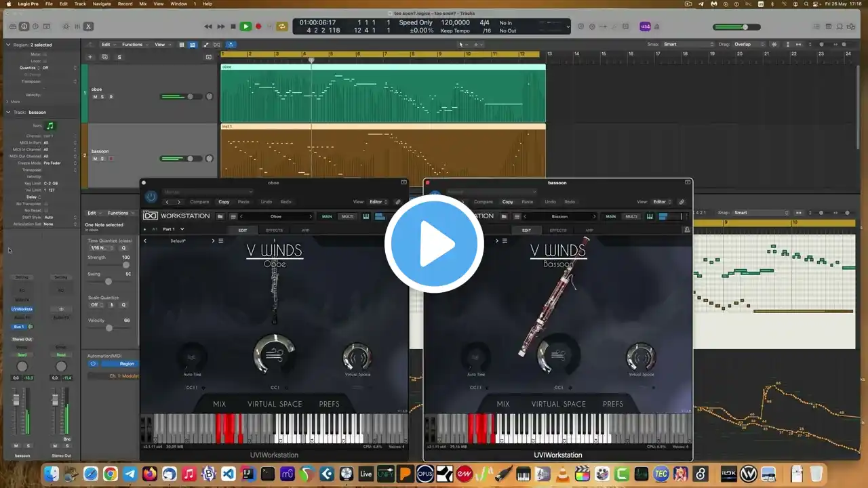Click the folder browser icon in oboe Workstation
868x488 pixels.
pos(220,217)
